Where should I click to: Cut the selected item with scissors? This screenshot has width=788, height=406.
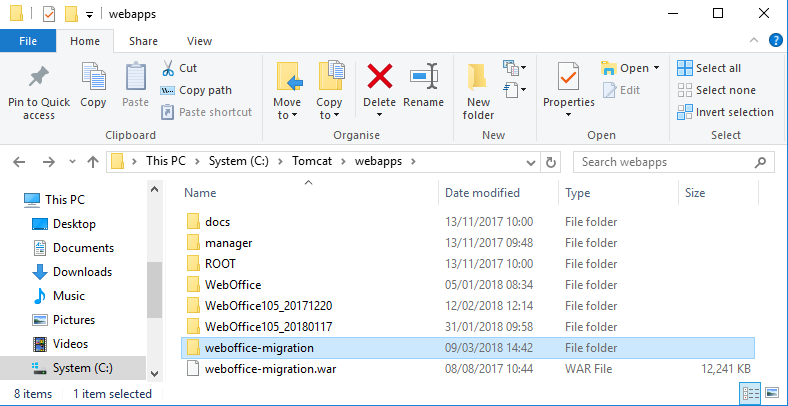click(x=179, y=68)
